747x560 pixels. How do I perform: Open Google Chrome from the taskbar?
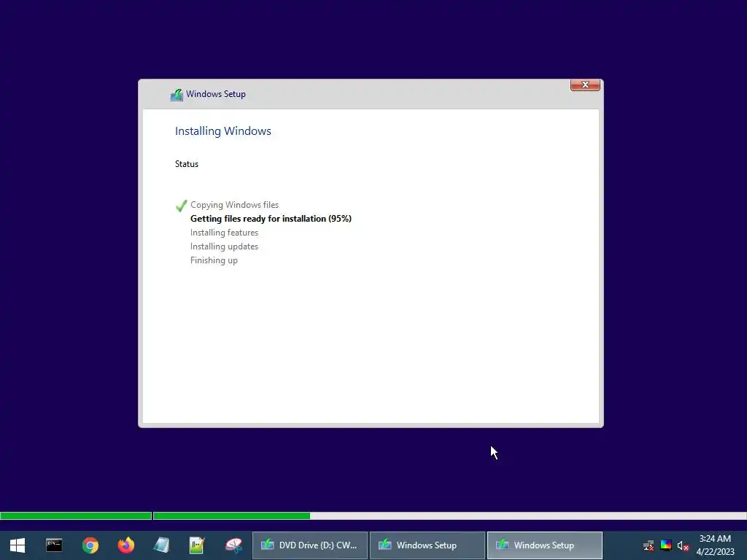90,545
